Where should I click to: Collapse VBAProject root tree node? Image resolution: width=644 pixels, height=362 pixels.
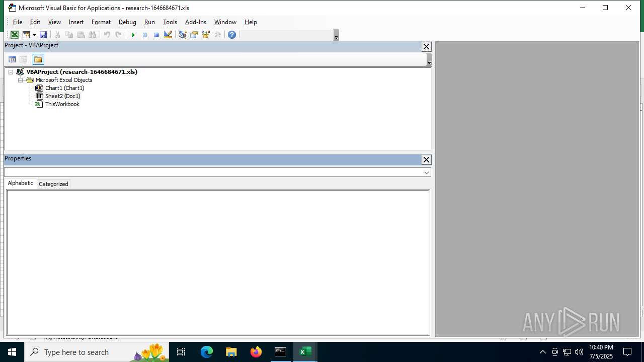click(11, 72)
